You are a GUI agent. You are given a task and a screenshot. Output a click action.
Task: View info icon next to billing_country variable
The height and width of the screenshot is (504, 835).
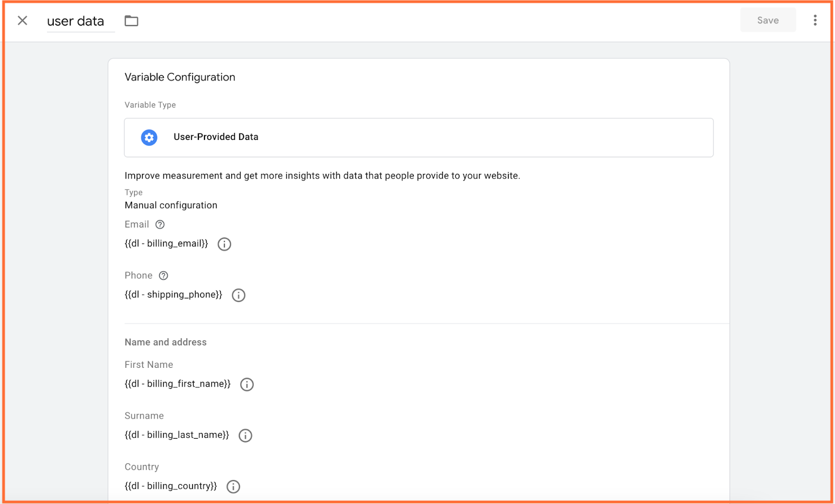(x=233, y=486)
